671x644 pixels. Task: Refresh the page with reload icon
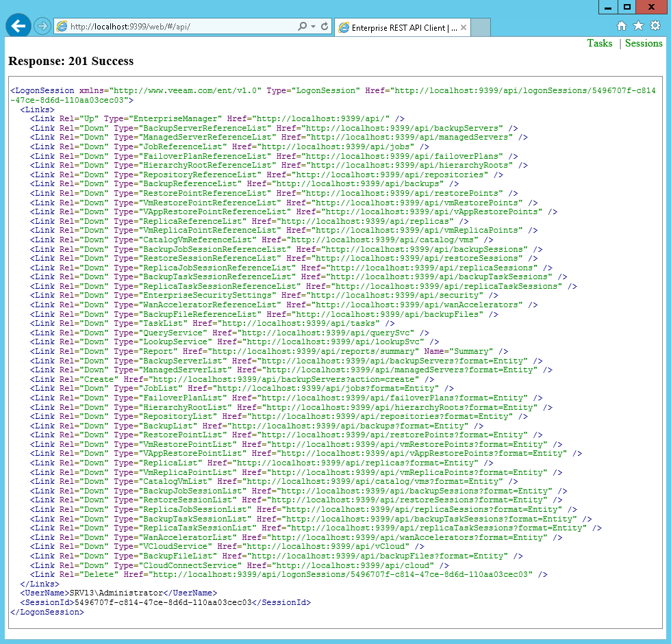tap(325, 26)
